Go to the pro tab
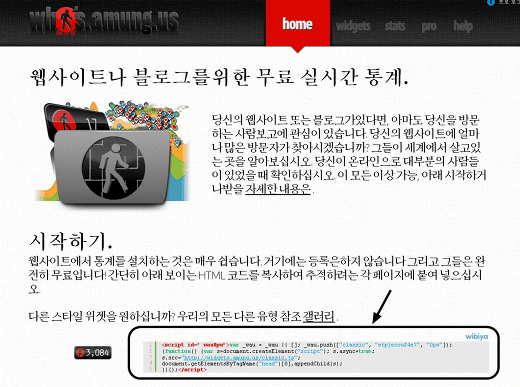Image resolution: width=520 pixels, height=387 pixels. (x=429, y=26)
